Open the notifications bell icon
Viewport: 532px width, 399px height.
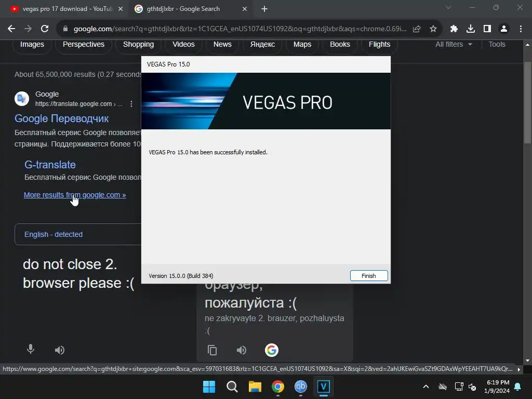(x=518, y=387)
